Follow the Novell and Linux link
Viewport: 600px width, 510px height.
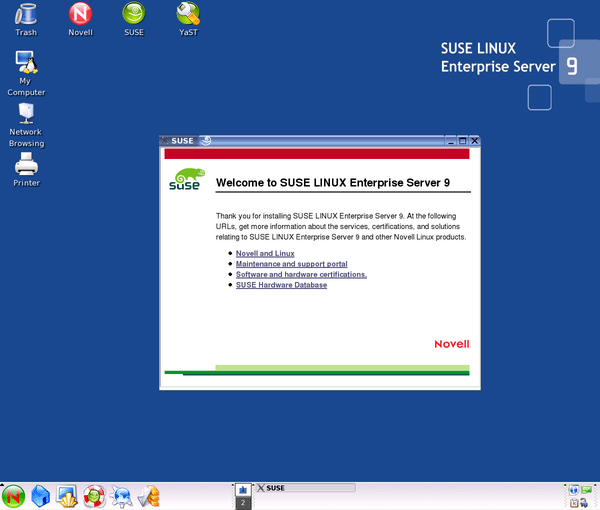[265, 253]
